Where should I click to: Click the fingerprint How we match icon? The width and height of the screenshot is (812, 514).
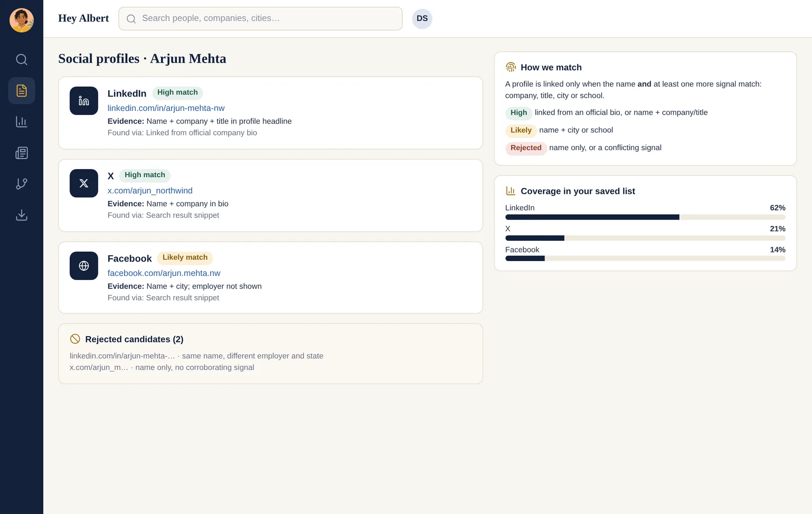[x=511, y=67]
